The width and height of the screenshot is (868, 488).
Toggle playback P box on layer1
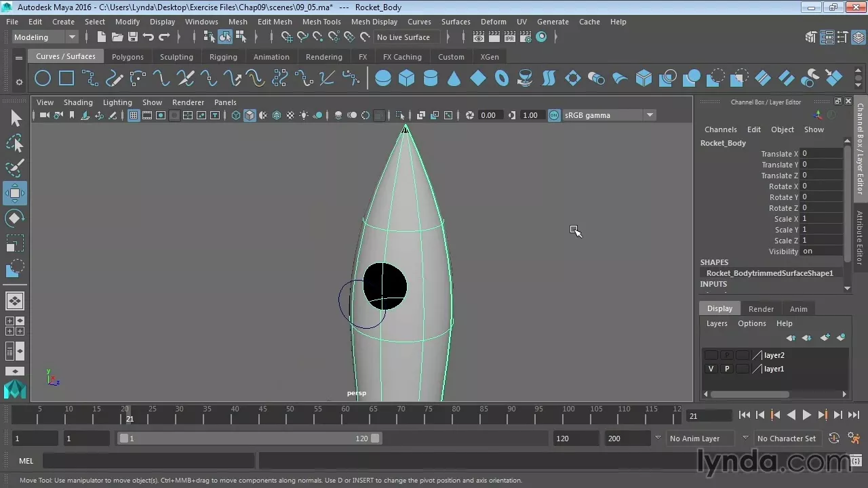tap(727, 369)
